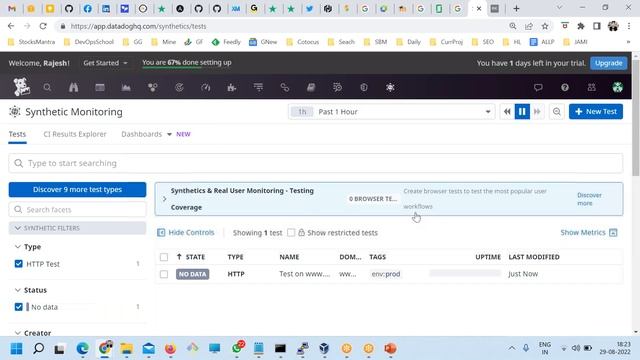Click Discover 9 more test types

pyautogui.click(x=77, y=189)
